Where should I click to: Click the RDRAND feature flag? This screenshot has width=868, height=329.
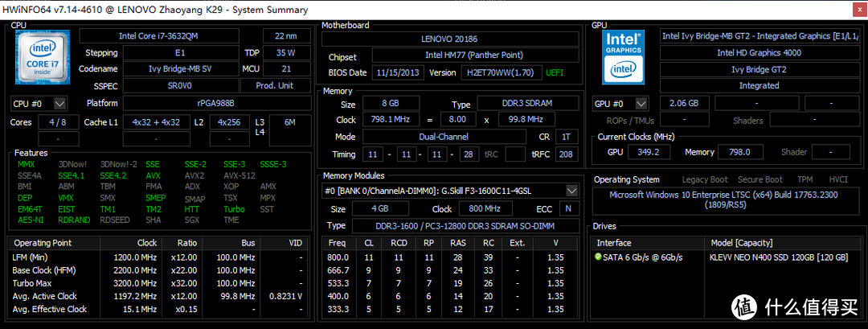click(74, 220)
